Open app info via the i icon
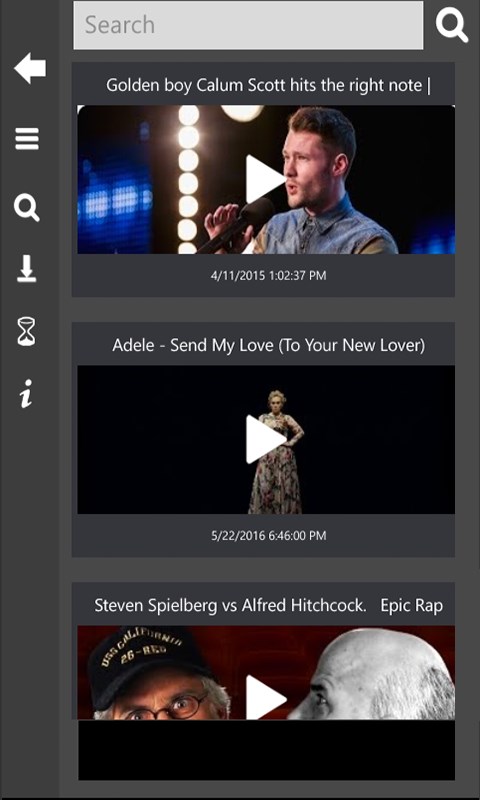Screen dimensions: 480x800 click(x=26, y=393)
